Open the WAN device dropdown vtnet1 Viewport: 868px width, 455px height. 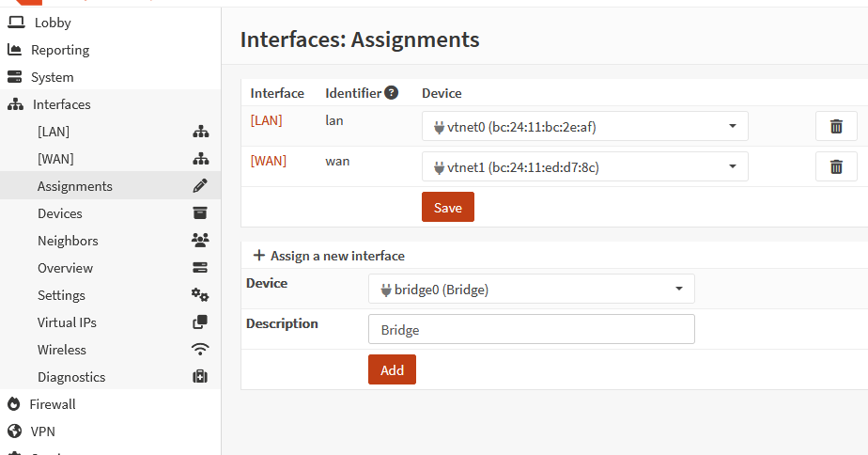tap(584, 167)
